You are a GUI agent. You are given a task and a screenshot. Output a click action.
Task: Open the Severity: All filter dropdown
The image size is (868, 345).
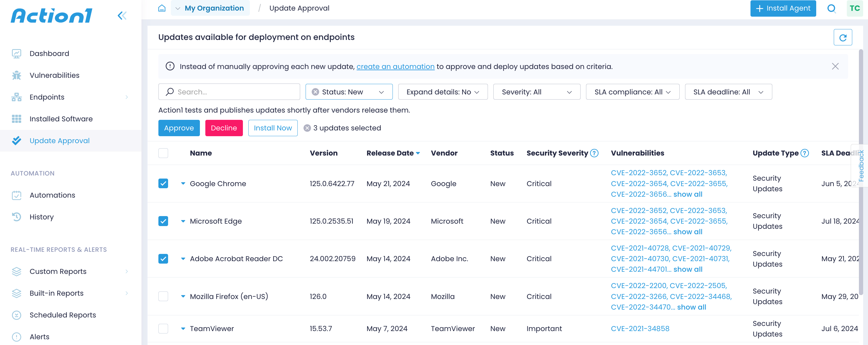536,92
